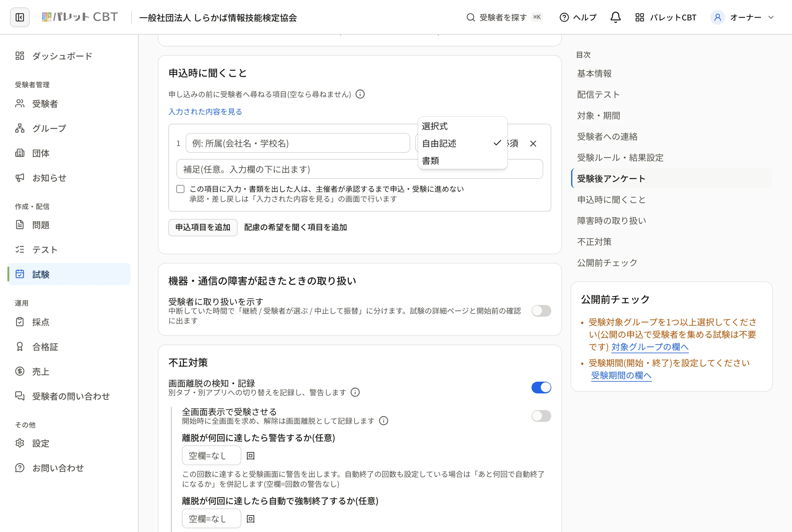This screenshot has width=792, height=532.
Task: Collapse the sidebar with the panel icon
Action: click(x=20, y=17)
